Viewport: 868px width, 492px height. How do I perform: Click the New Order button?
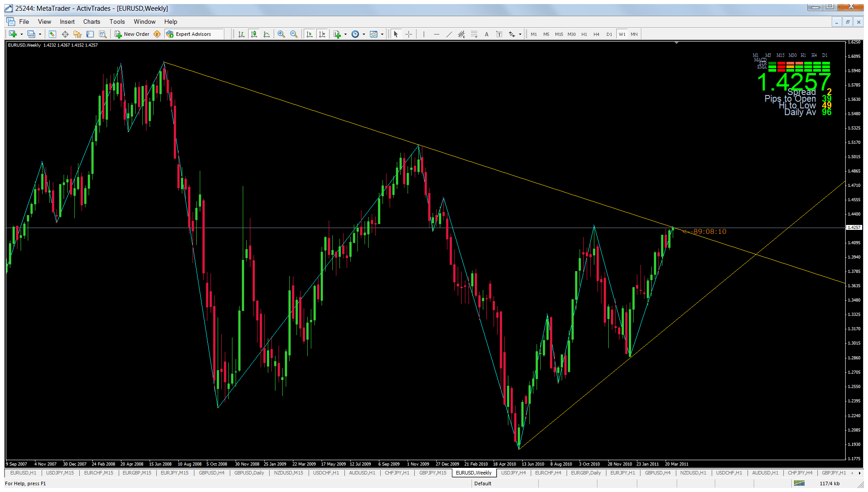[x=132, y=34]
